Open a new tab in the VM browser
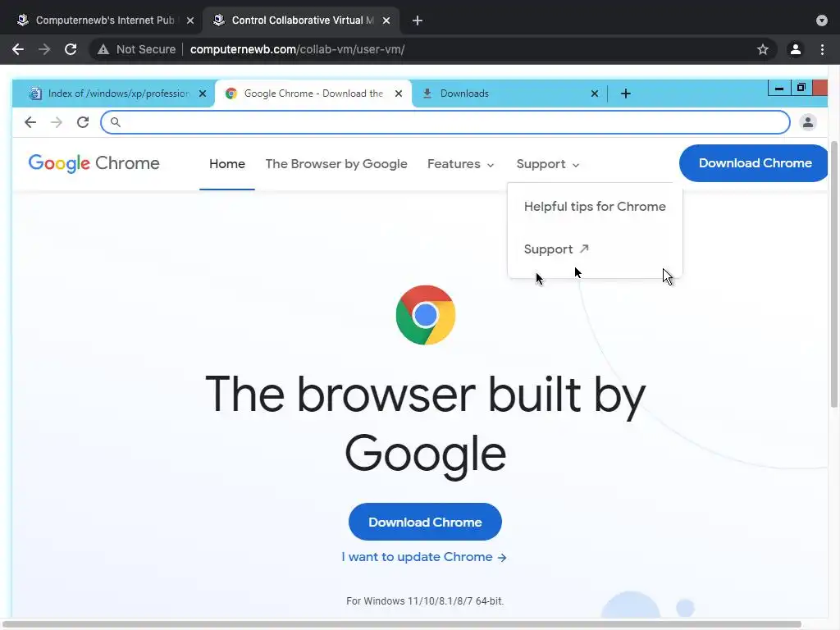Image resolution: width=840 pixels, height=630 pixels. pyautogui.click(x=626, y=94)
